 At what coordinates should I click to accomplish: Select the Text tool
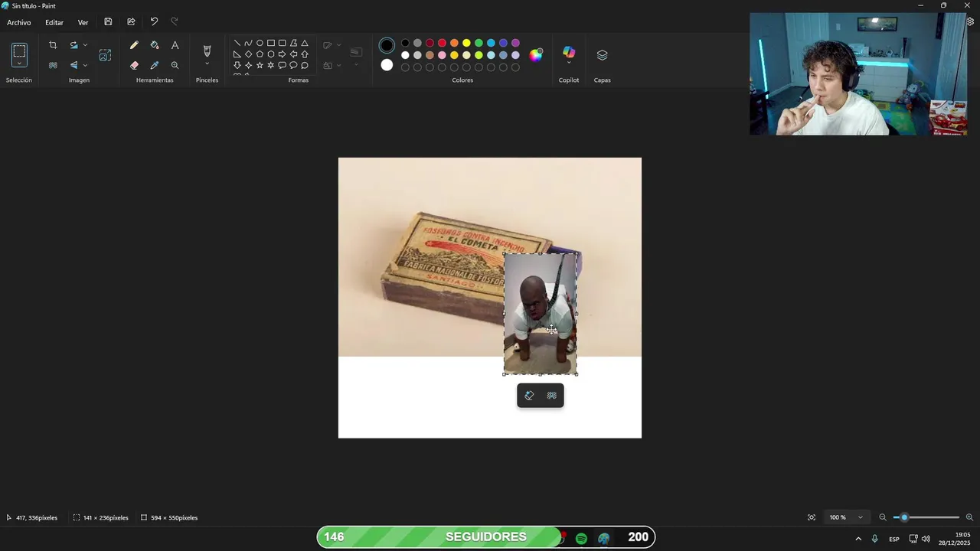[x=175, y=45]
